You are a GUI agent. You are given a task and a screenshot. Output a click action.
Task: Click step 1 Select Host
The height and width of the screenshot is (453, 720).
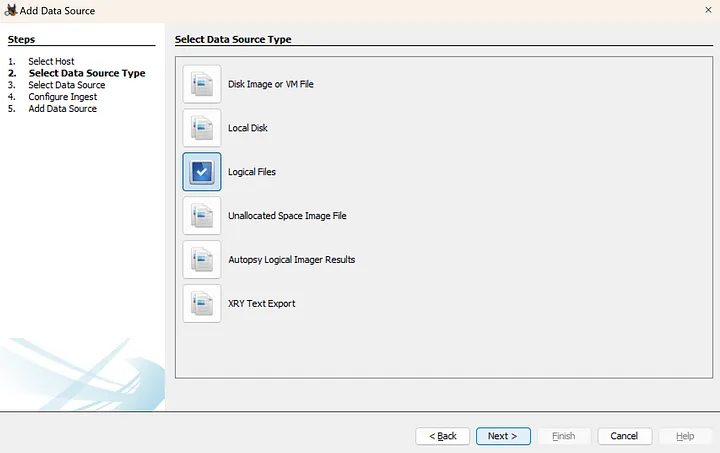click(x=51, y=62)
